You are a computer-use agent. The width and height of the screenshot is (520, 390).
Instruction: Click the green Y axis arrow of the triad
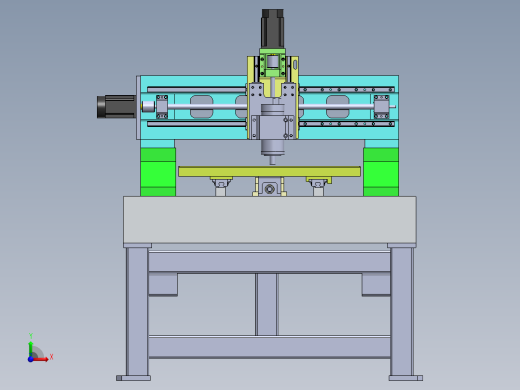coord(31,348)
